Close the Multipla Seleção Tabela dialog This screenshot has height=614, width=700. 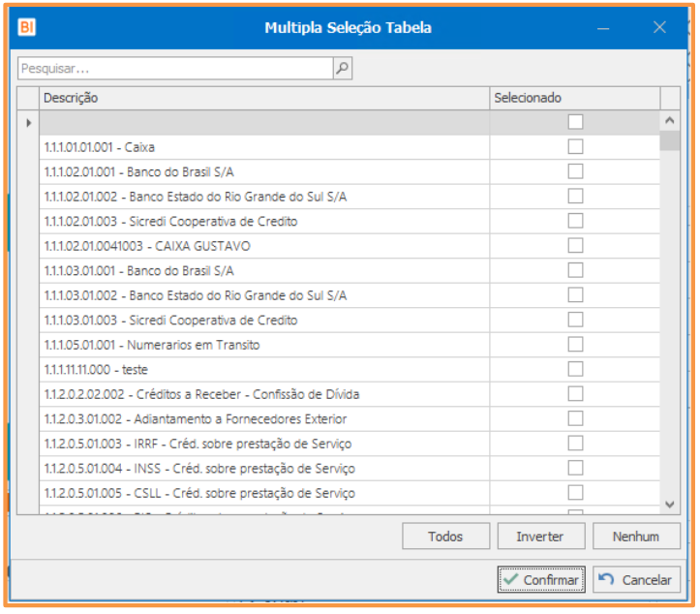[x=659, y=27]
